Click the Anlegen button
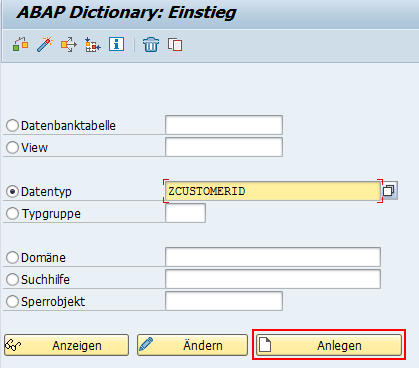This screenshot has width=419, height=368. (x=329, y=345)
